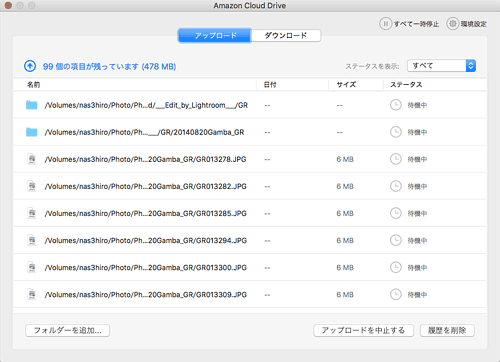
Task: Click JPG file icon for GR013300.JPG
Action: (32, 267)
